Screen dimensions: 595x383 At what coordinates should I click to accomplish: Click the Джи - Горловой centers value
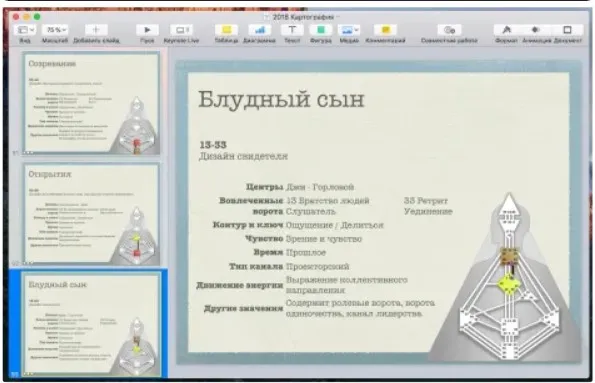320,187
